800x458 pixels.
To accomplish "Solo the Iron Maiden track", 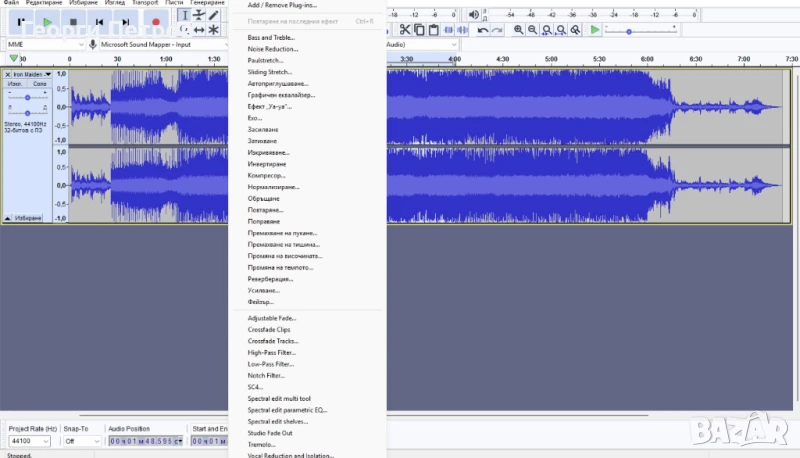I will click(x=39, y=84).
